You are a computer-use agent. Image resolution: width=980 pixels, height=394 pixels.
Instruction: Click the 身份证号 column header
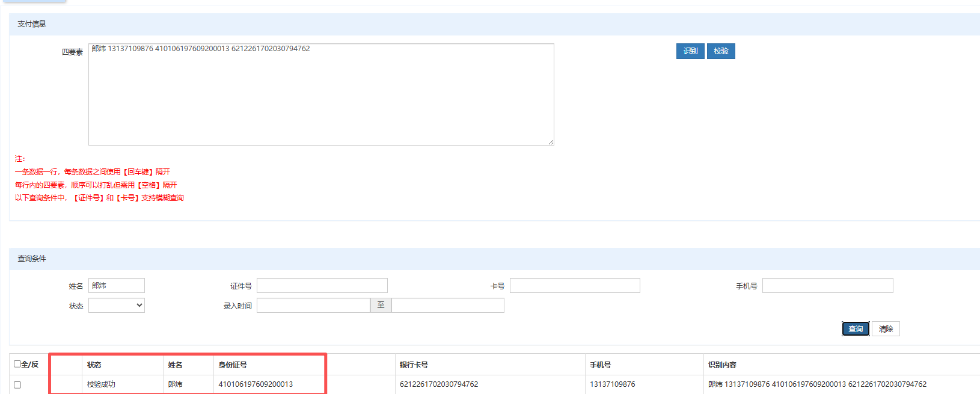[233, 365]
